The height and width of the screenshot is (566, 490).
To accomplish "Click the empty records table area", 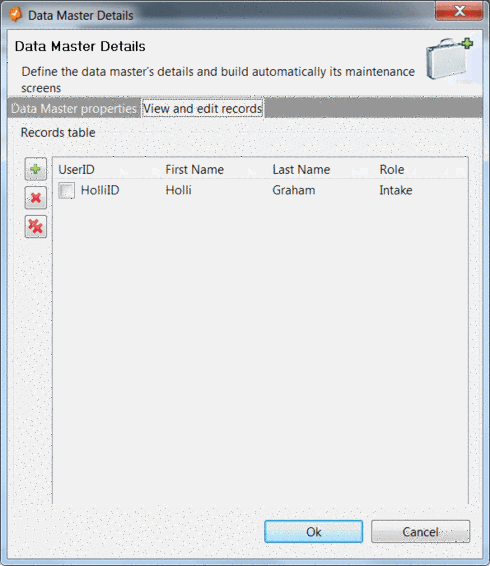I will (260, 350).
